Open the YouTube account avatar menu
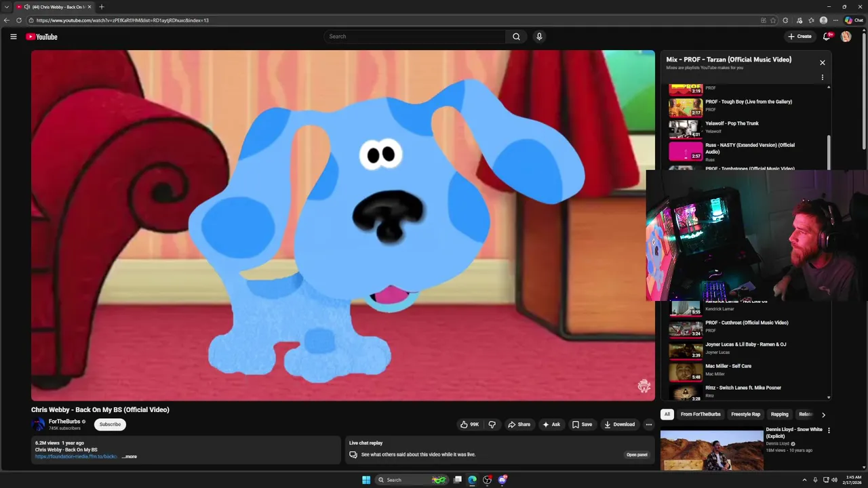 (x=846, y=37)
